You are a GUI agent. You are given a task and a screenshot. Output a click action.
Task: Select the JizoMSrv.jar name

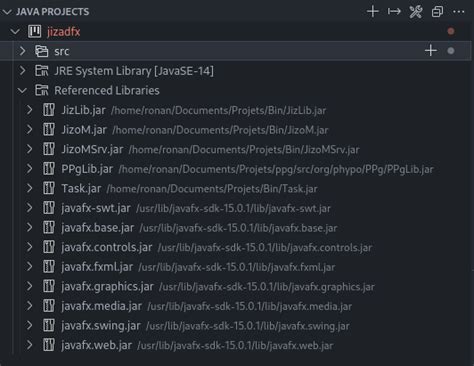(92, 150)
